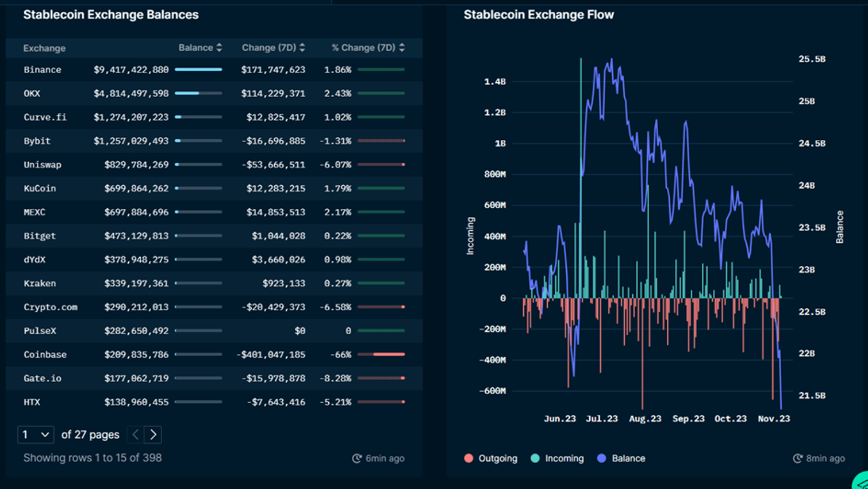
Task: Select the dYdX exchange name
Action: pyautogui.click(x=34, y=259)
